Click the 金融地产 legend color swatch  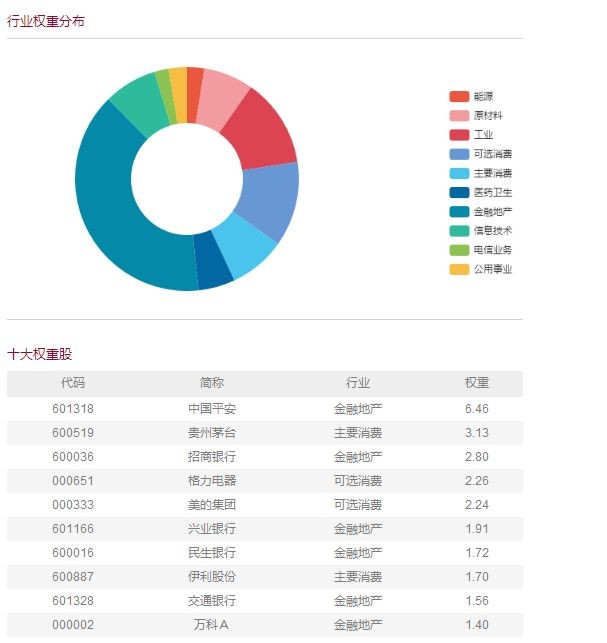(459, 212)
